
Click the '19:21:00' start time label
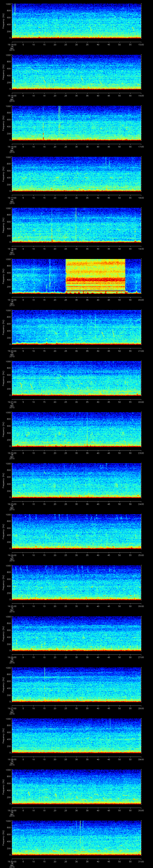point(12,402)
